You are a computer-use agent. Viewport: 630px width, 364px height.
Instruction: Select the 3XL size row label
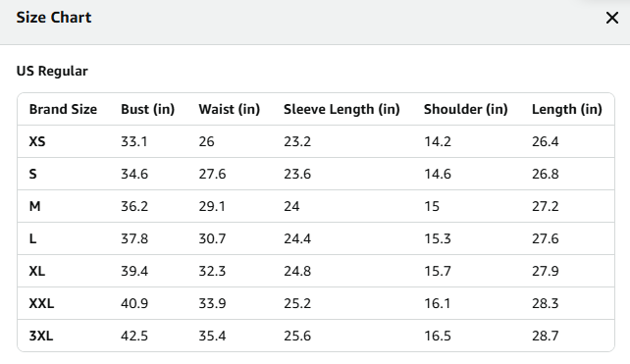click(x=41, y=336)
